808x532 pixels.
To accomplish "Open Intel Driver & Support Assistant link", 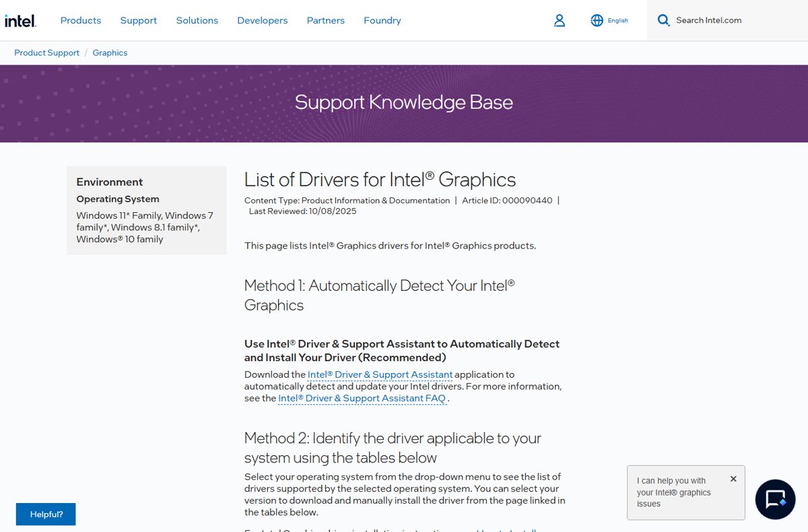I will 380,374.
